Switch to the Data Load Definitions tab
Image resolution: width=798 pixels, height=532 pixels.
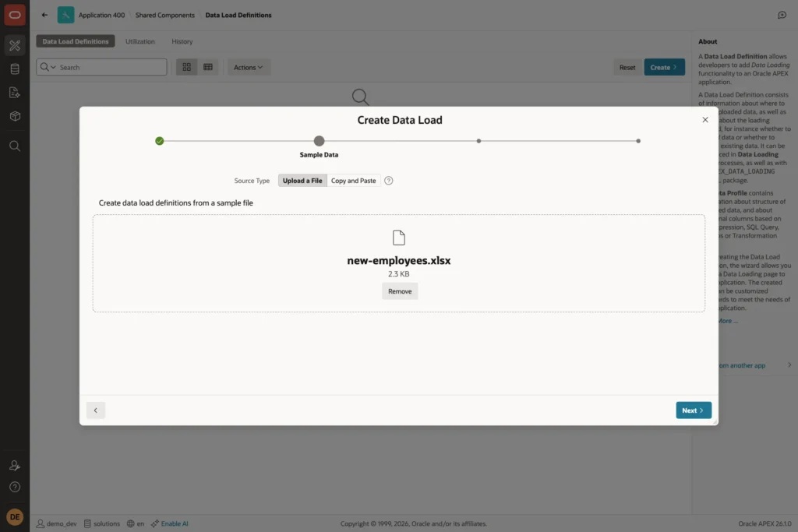(76, 41)
